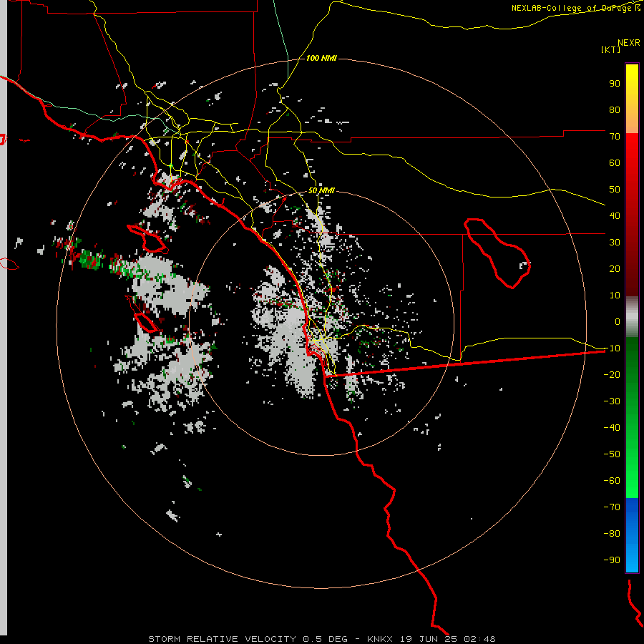Image resolution: width=644 pixels, height=644 pixels.
Task: Click the -50 value on the velocity scale
Action: pos(612,454)
